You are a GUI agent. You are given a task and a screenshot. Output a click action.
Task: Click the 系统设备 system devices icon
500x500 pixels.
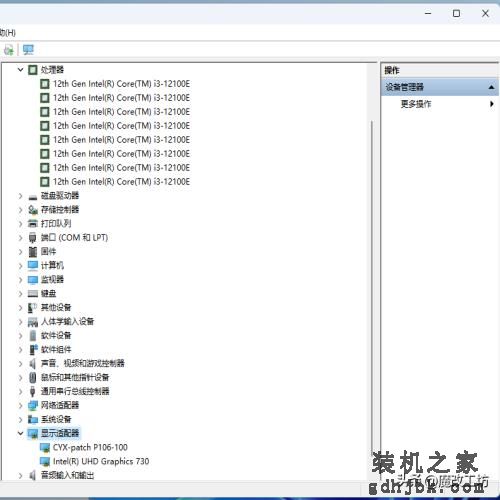coord(33,420)
